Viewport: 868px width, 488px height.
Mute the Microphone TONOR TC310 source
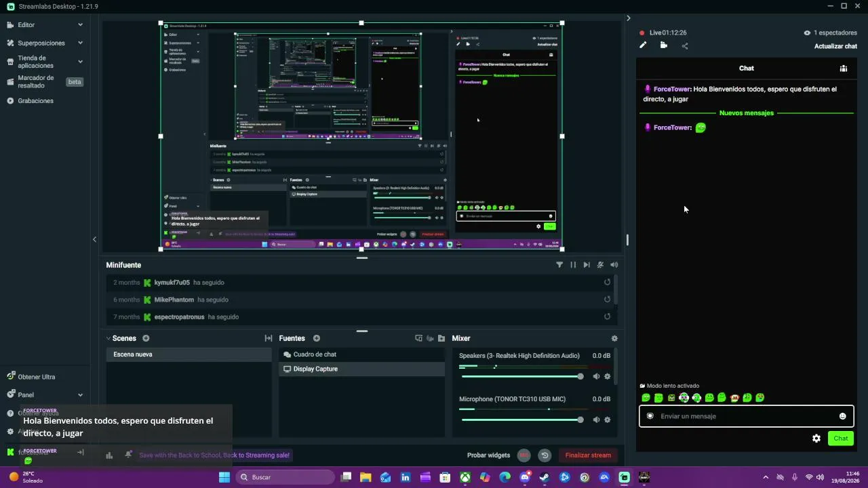[596, 420]
